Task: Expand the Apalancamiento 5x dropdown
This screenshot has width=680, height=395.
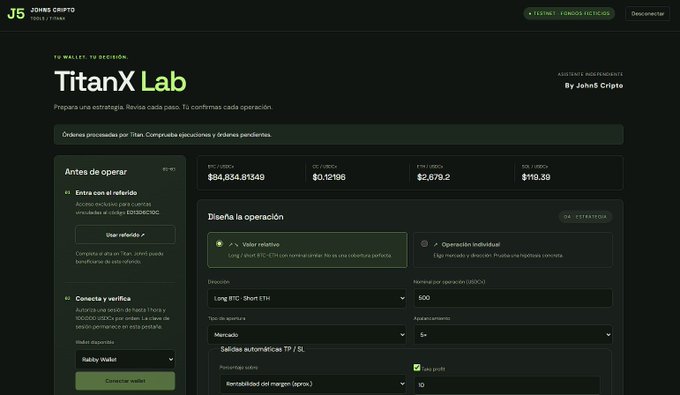Action: click(x=513, y=335)
